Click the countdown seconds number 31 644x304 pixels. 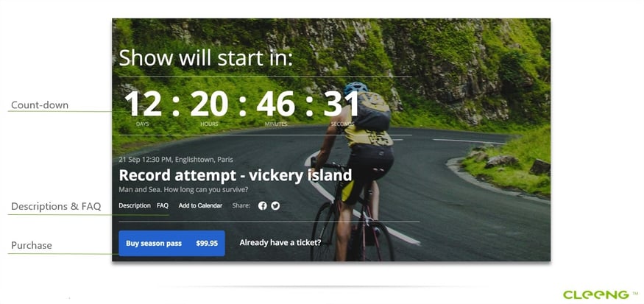(x=341, y=104)
